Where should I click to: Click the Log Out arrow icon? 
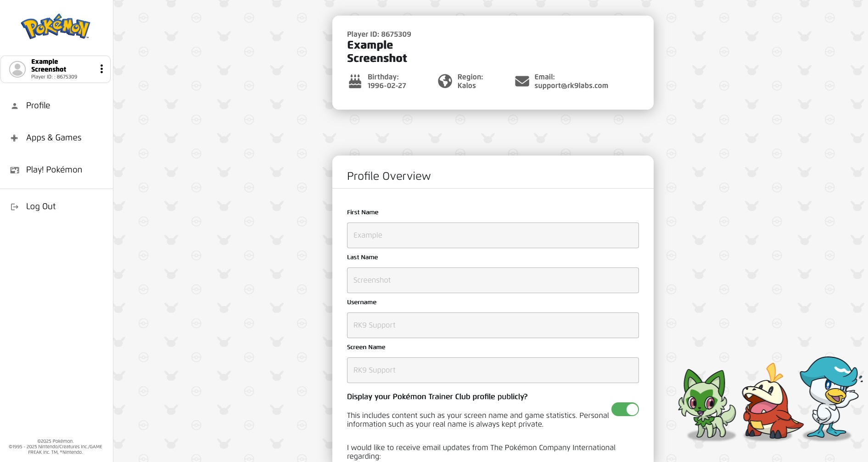coord(15,207)
